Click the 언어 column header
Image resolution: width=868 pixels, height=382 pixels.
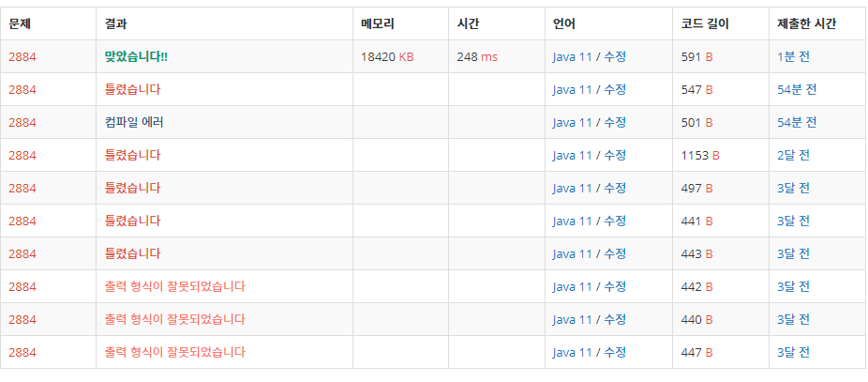click(564, 23)
